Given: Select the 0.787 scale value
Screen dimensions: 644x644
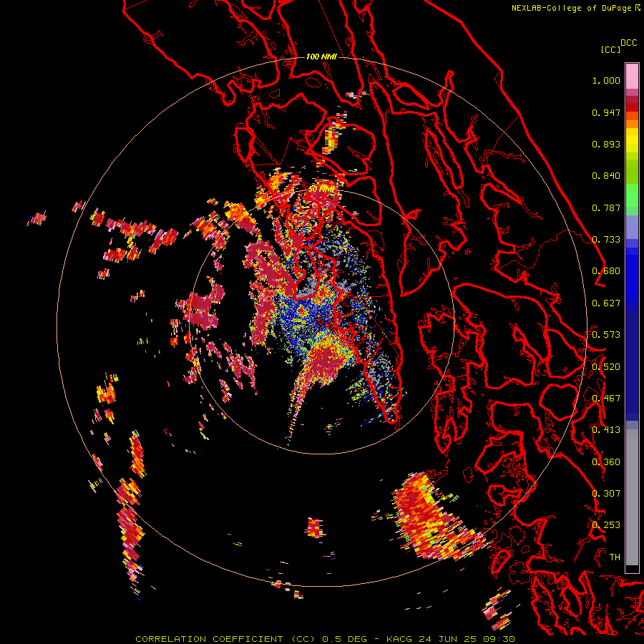Looking at the screenshot, I should click(x=606, y=208).
